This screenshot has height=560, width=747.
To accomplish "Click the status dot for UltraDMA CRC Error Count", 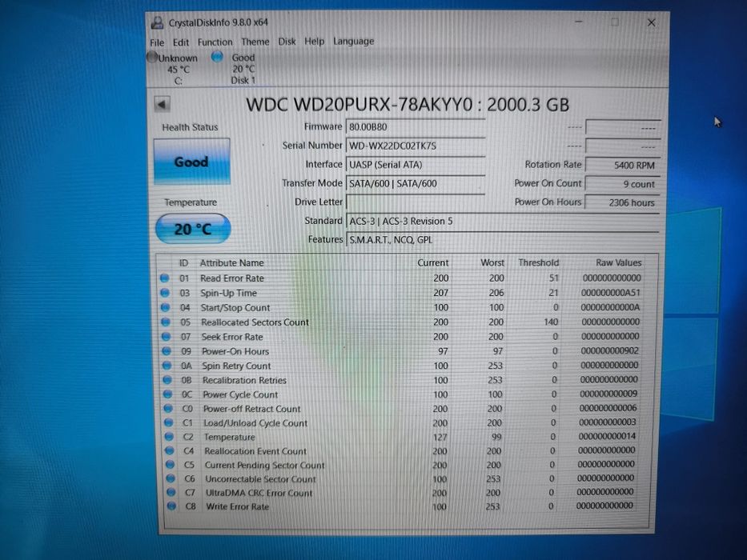I will pyautogui.click(x=171, y=492).
